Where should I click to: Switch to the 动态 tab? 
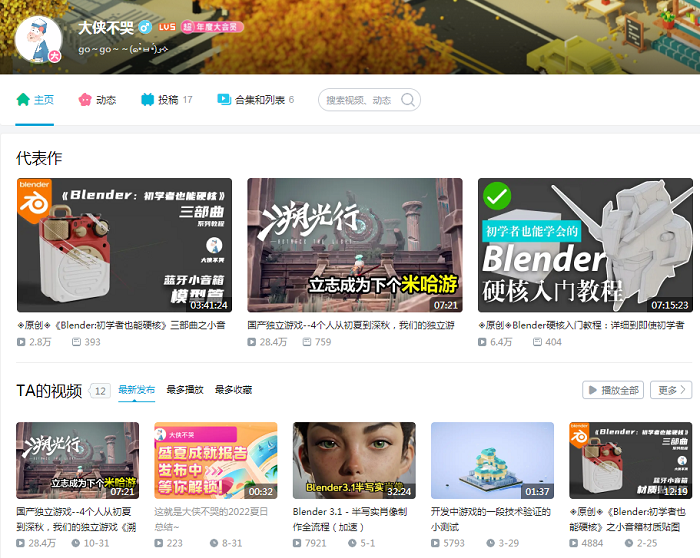coord(97,100)
